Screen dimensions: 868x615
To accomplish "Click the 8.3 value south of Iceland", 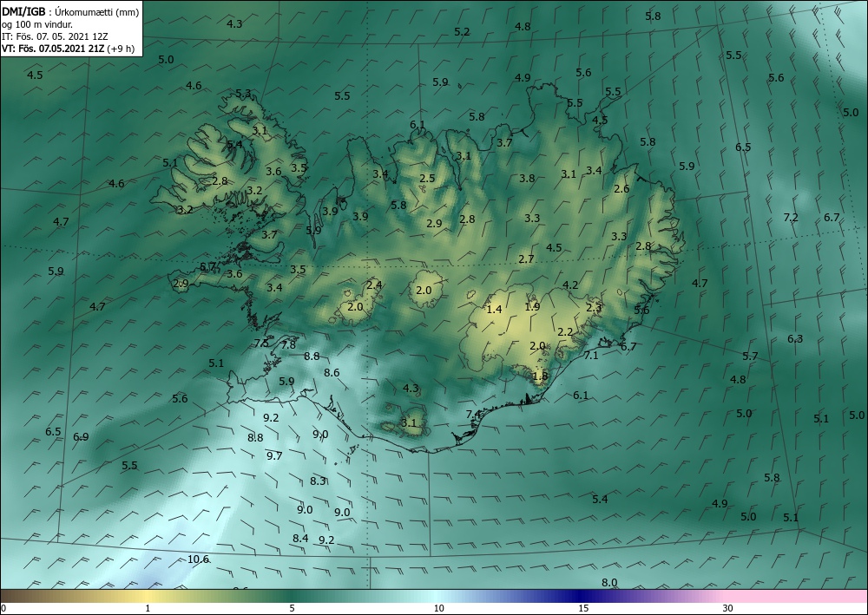I will pos(318,481).
